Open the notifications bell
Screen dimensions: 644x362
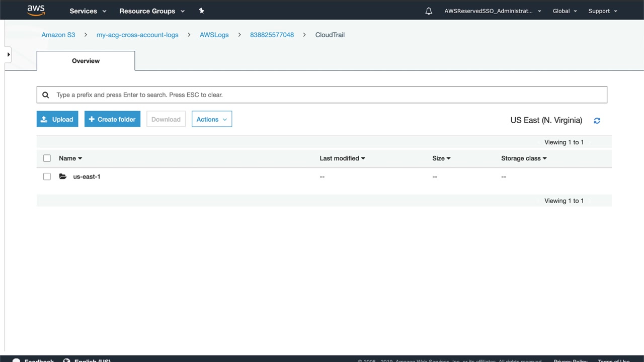[429, 11]
